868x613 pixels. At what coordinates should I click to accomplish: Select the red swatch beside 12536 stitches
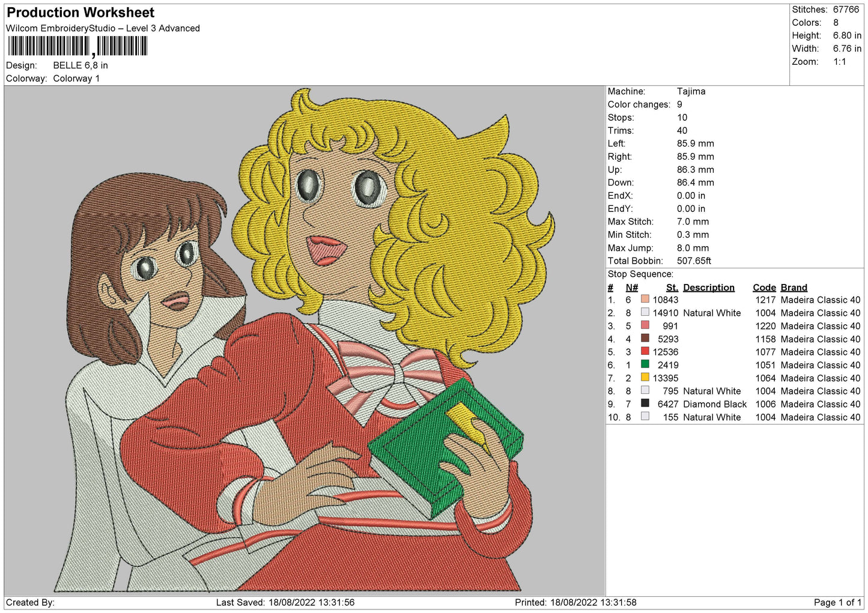click(645, 351)
